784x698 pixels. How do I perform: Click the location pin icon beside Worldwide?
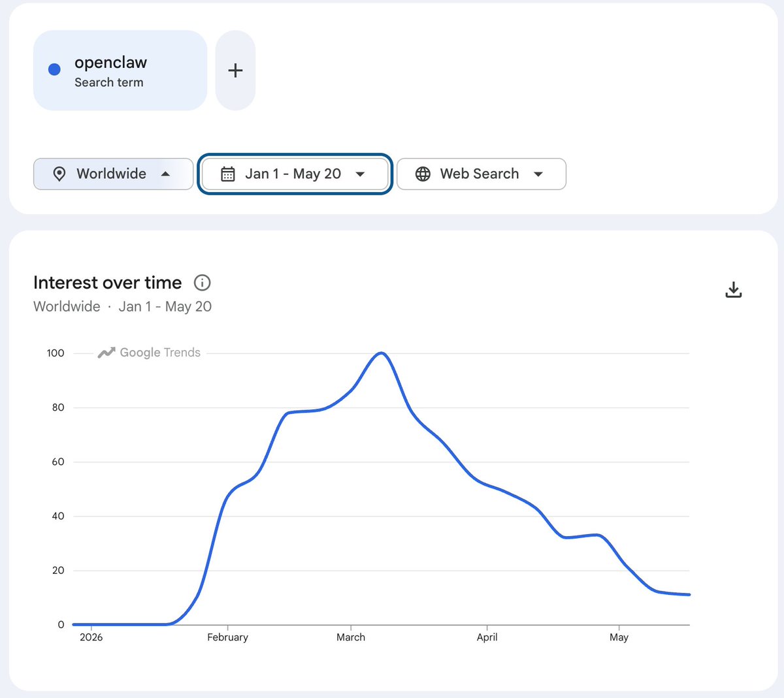(59, 174)
